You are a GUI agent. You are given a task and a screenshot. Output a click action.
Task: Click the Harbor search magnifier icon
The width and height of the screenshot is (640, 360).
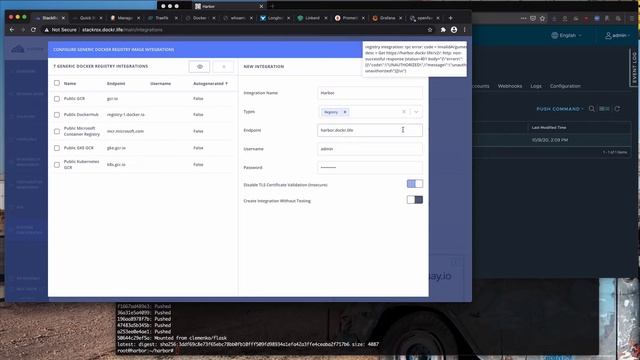click(591, 109)
